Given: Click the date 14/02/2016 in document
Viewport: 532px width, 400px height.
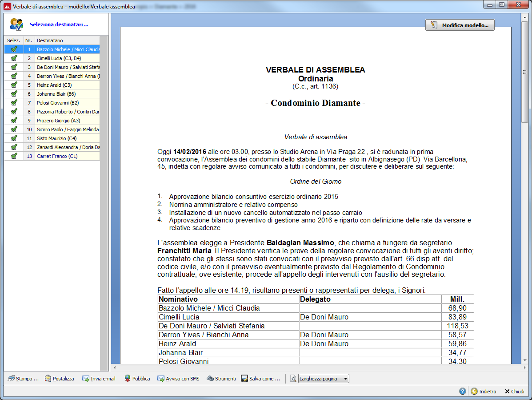Looking at the screenshot, I should click(190, 151).
